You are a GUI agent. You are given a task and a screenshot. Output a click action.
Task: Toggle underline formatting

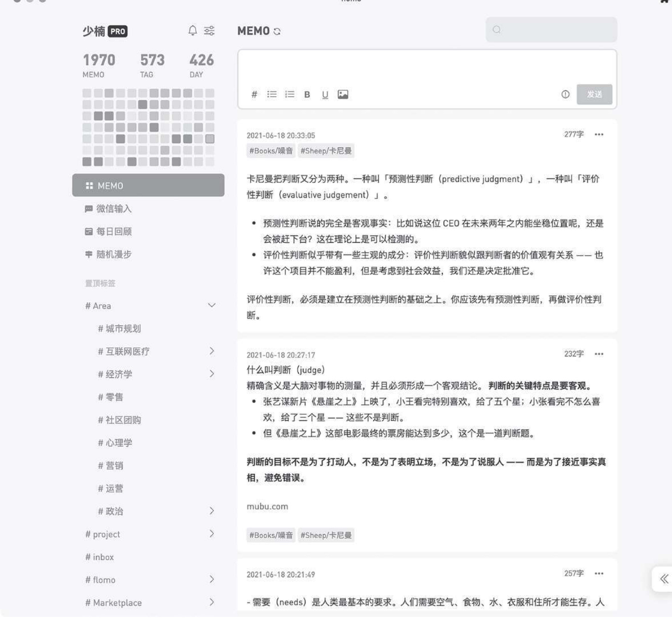[x=325, y=95]
